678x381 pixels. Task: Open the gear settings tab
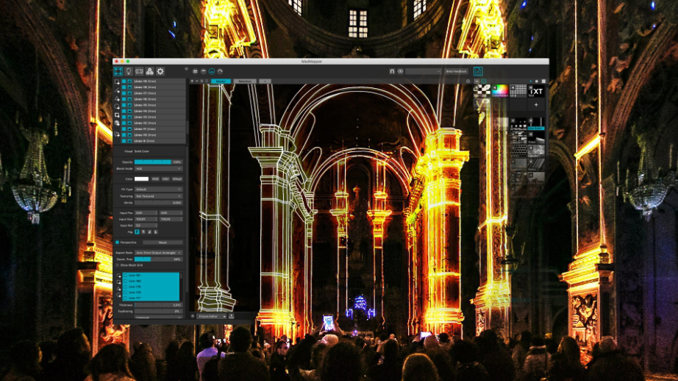click(x=160, y=71)
